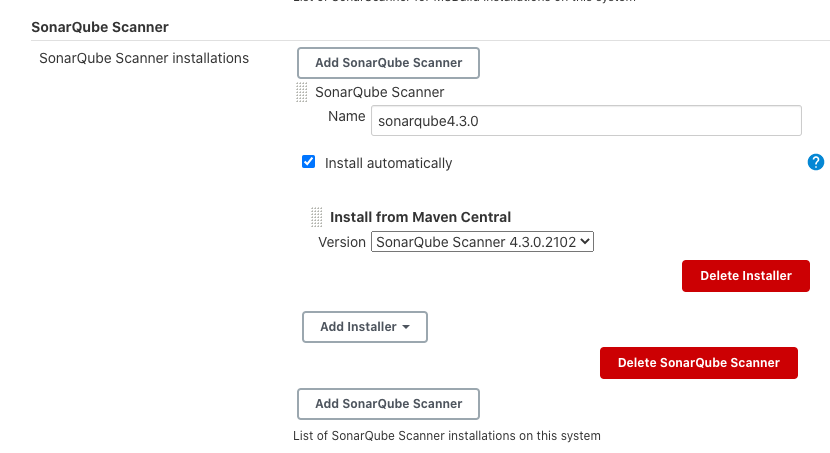Click the caret arrow on Add Installer
This screenshot has height=453, width=830.
[x=406, y=327]
